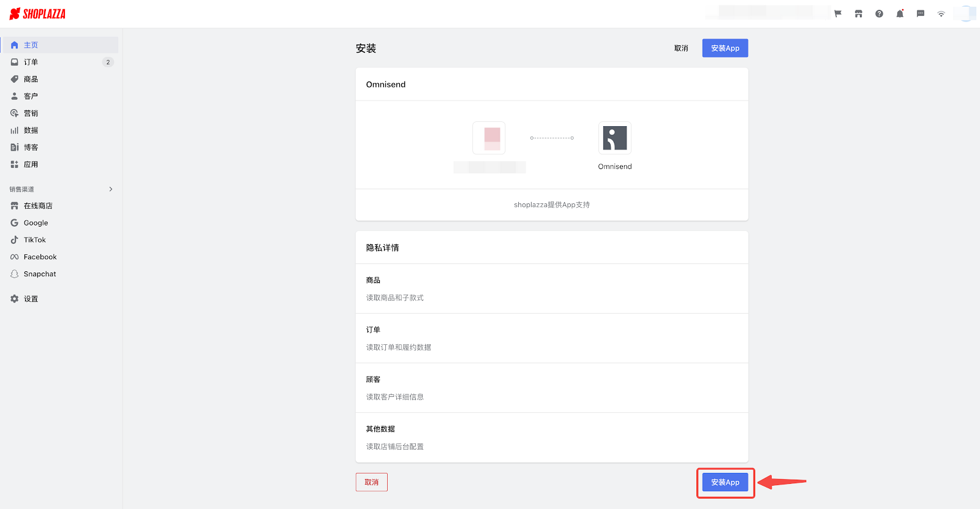The height and width of the screenshot is (509, 980).
Task: Click the 销售渠道 section label
Action: [22, 189]
